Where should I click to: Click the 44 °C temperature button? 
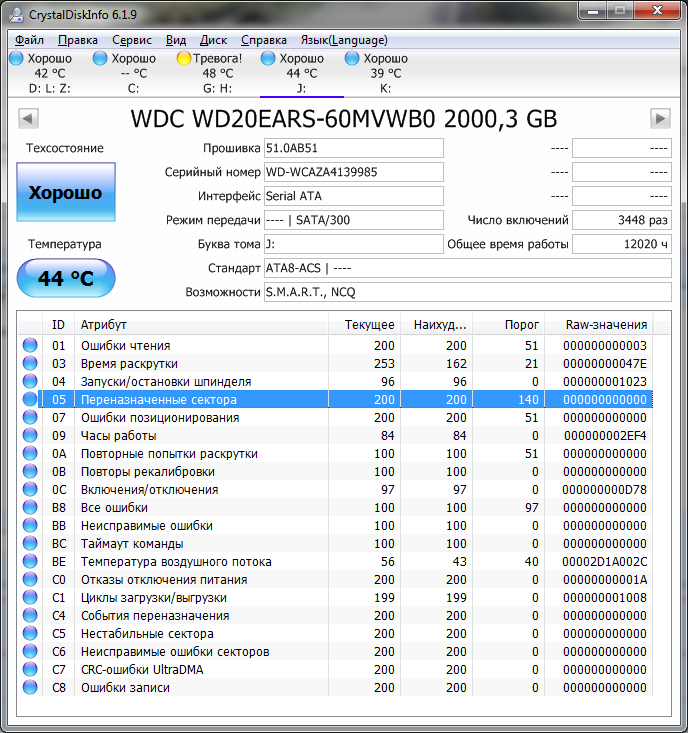pos(66,278)
